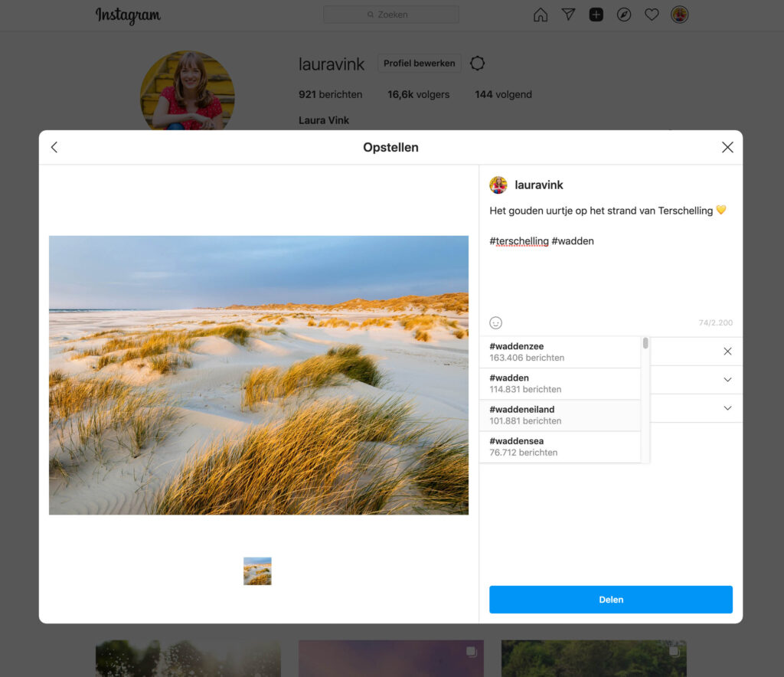Clear the location field with its X
The height and width of the screenshot is (677, 784).
coord(727,351)
